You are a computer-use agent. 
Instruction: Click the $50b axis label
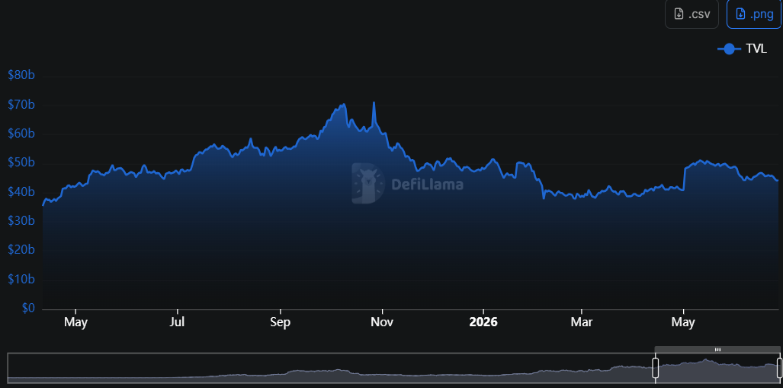(21, 163)
